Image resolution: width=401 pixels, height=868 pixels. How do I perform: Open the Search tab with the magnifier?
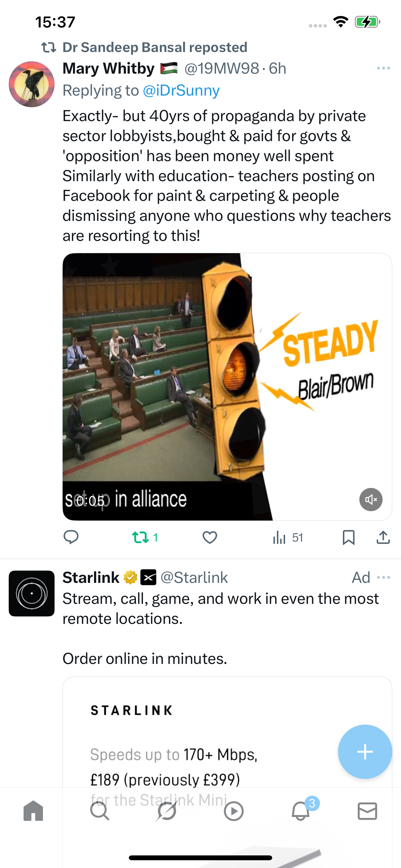pyautogui.click(x=100, y=811)
